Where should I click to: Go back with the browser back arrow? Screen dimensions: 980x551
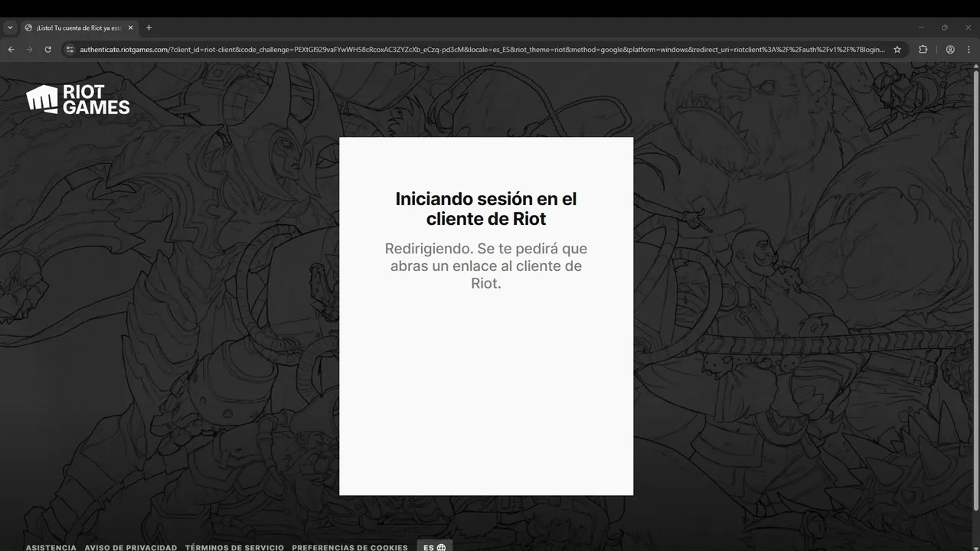click(11, 49)
